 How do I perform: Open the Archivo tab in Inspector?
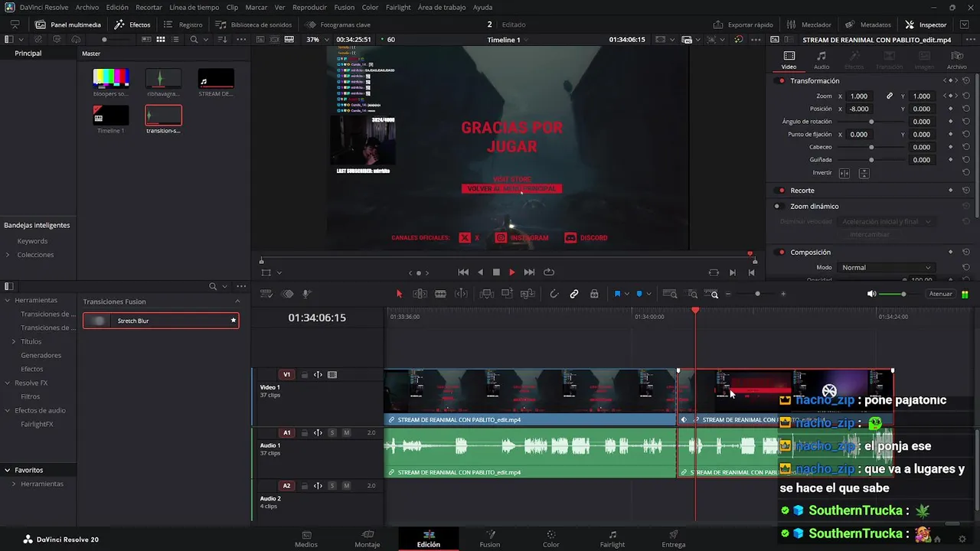point(957,60)
